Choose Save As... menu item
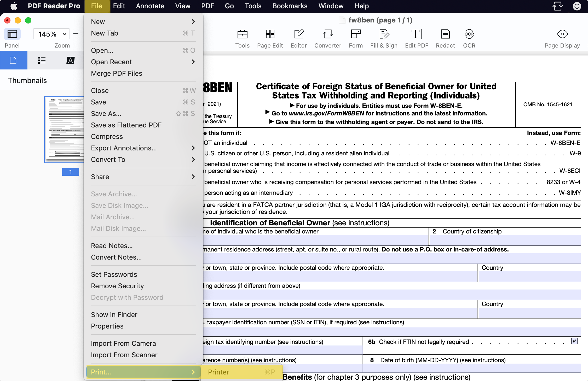The height and width of the screenshot is (381, 588). [143, 114]
